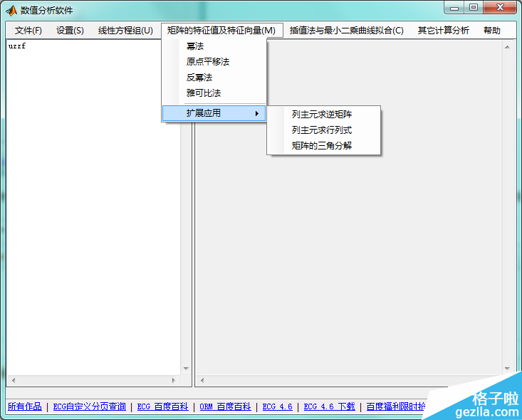Select 反幂法 menu item

(x=199, y=78)
